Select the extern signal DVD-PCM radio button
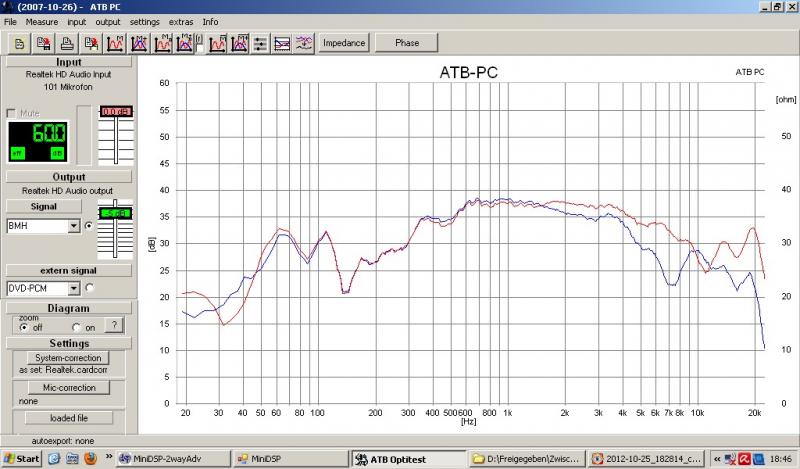Screen dimensions: 800x469 coord(89,288)
